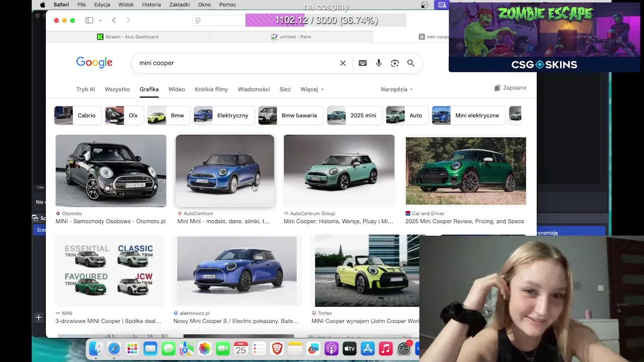Open the Sieć tab

pos(285,89)
